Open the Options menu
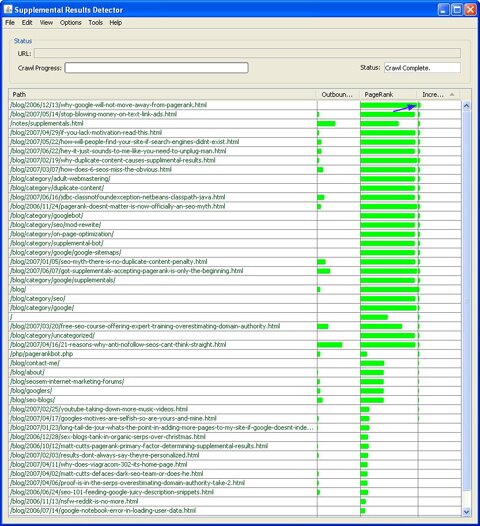The width and height of the screenshot is (480, 526). coord(70,22)
